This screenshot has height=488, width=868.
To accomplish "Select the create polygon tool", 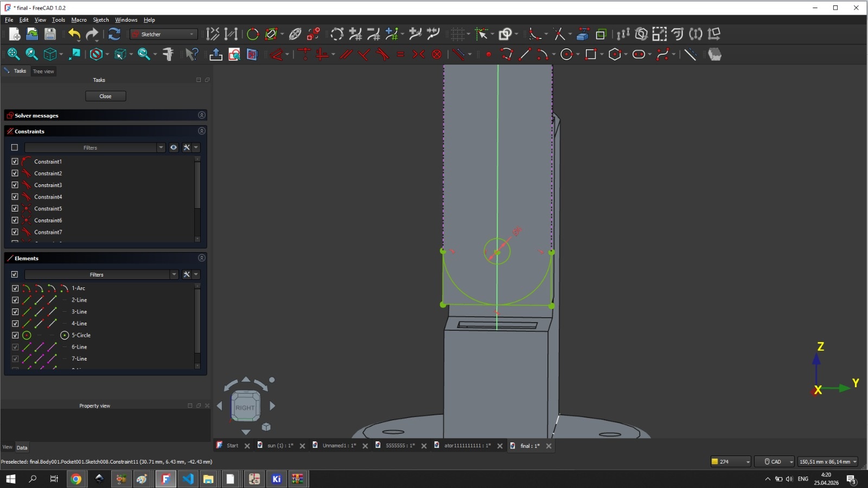I will point(615,54).
